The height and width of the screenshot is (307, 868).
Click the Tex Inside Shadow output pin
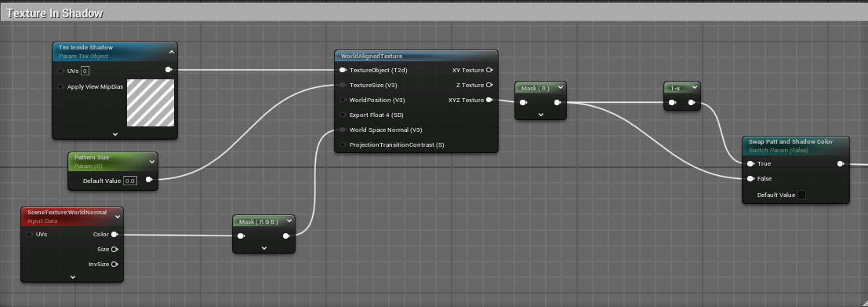(169, 70)
